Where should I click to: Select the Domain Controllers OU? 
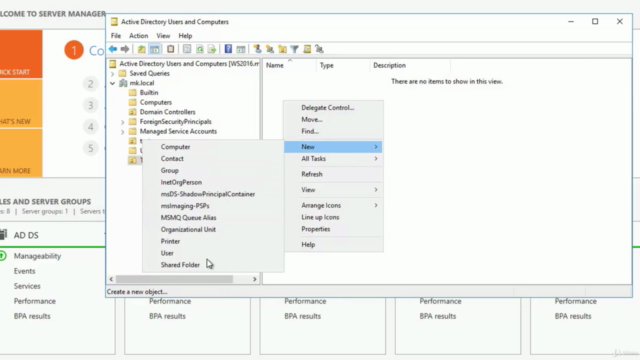pos(167,112)
